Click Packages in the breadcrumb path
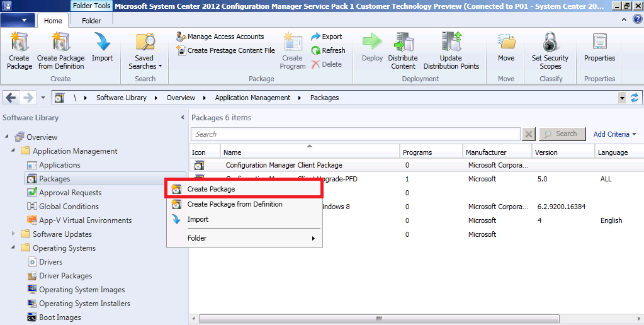 tap(324, 98)
